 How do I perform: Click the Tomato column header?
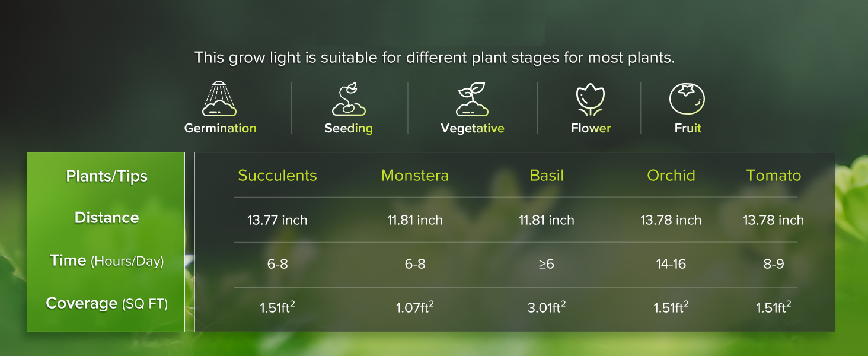tap(774, 176)
